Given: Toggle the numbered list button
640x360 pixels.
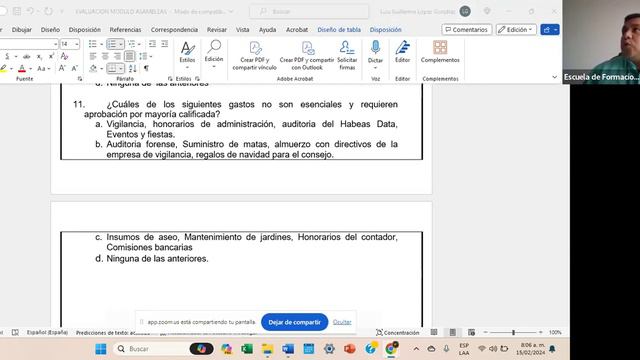Looking at the screenshot, I should click(x=111, y=44).
